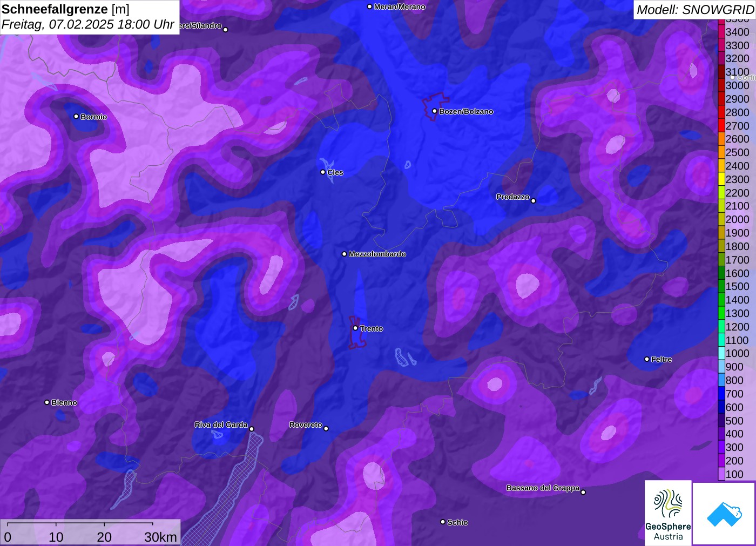Click the 'Modell: SNOWGRID' label
This screenshot has height=546, width=756.
(x=695, y=10)
